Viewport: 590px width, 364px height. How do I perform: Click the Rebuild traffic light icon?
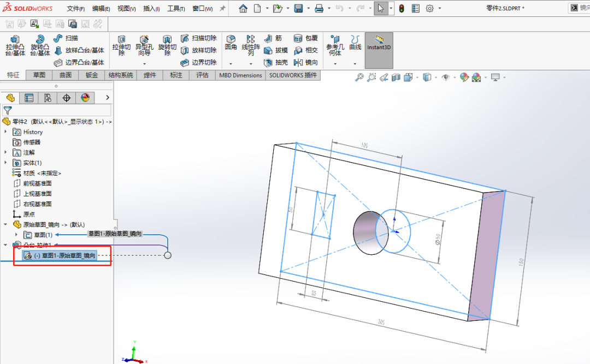point(402,8)
